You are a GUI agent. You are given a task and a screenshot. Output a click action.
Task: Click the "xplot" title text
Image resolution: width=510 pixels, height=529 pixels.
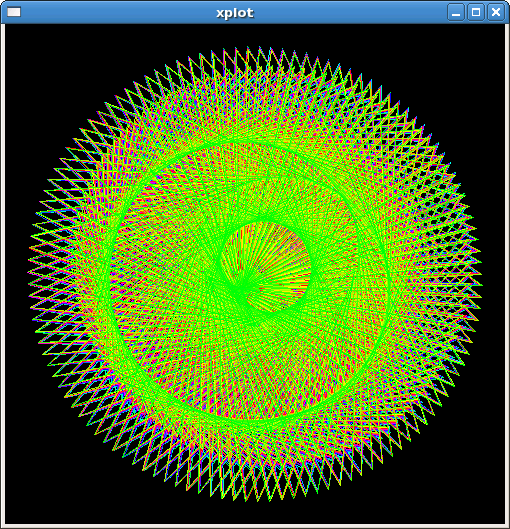tap(235, 13)
